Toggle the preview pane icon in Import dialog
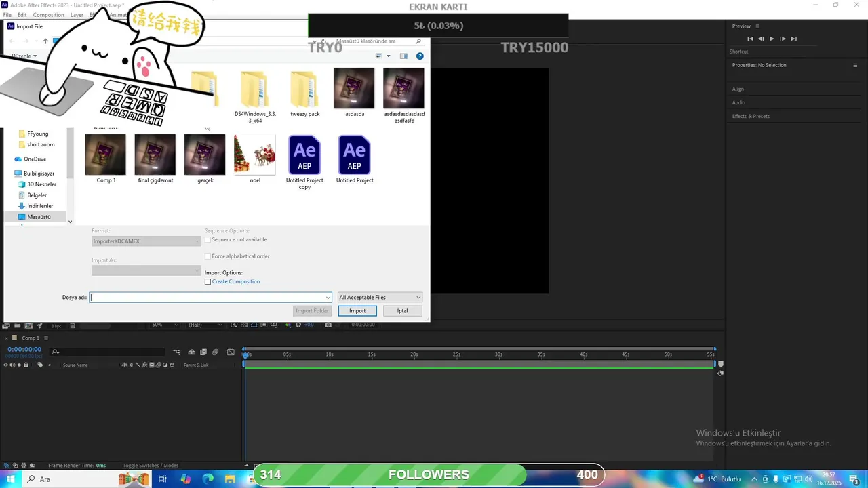 [x=403, y=56]
